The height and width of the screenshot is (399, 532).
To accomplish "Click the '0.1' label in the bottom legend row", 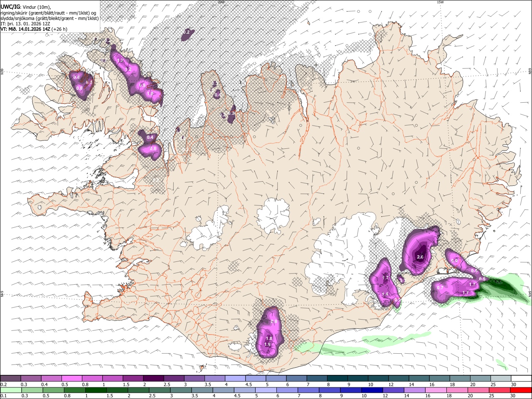I will [x=4, y=396].
